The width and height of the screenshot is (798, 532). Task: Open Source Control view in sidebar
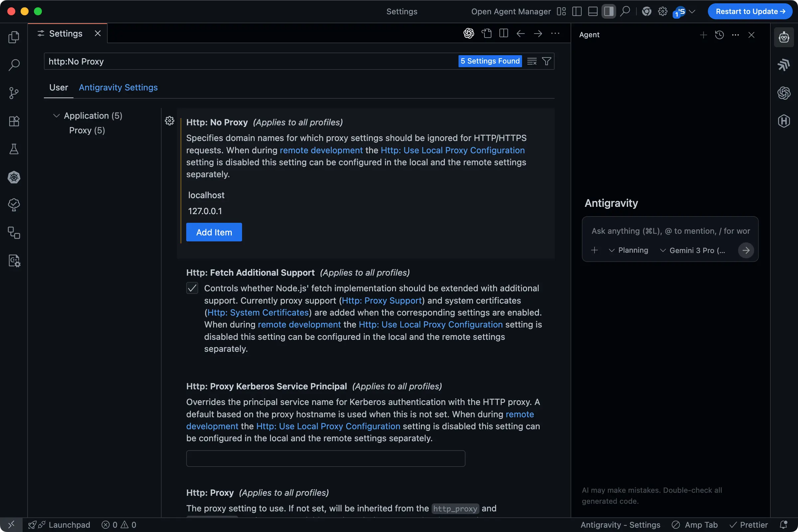pyautogui.click(x=14, y=93)
